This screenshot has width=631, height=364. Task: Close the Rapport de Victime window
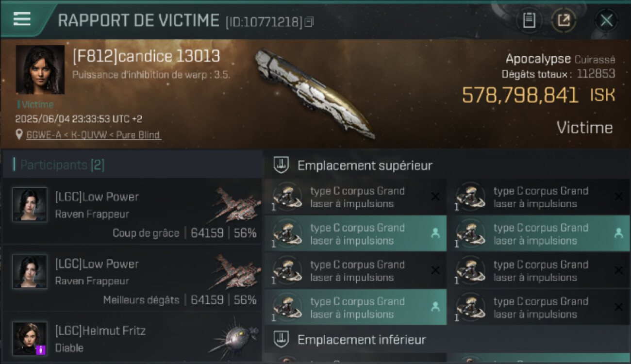click(x=606, y=20)
